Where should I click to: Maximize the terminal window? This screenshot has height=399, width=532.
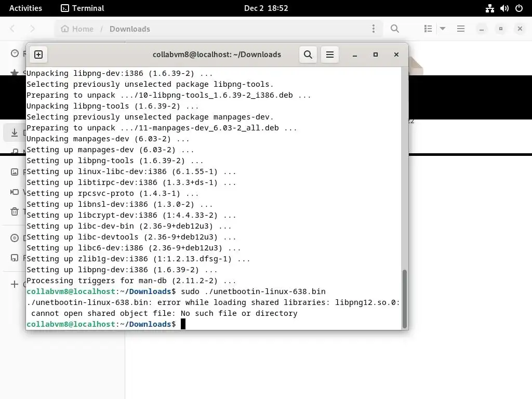[x=375, y=55]
